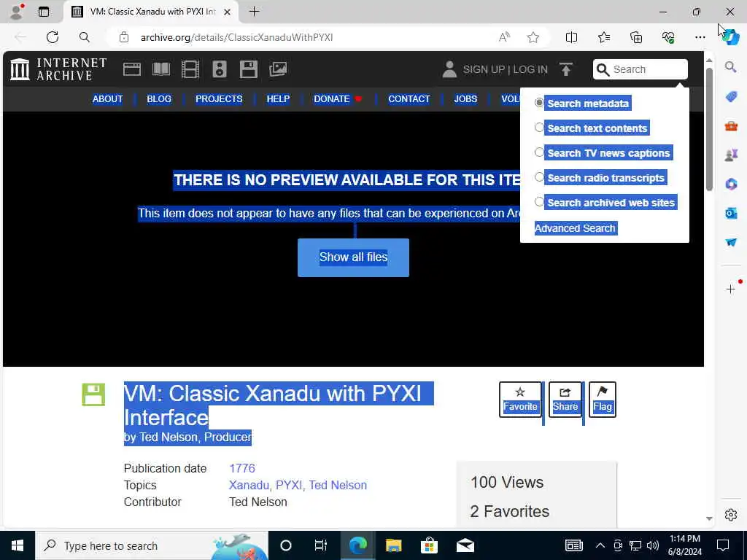Open the Web (Wayback) icon in Archive header

132,69
